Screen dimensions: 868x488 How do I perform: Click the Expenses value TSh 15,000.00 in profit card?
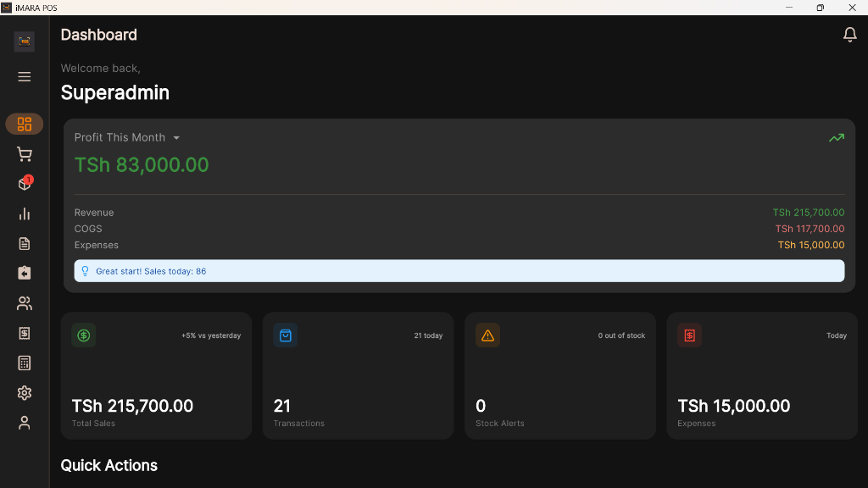coord(811,245)
